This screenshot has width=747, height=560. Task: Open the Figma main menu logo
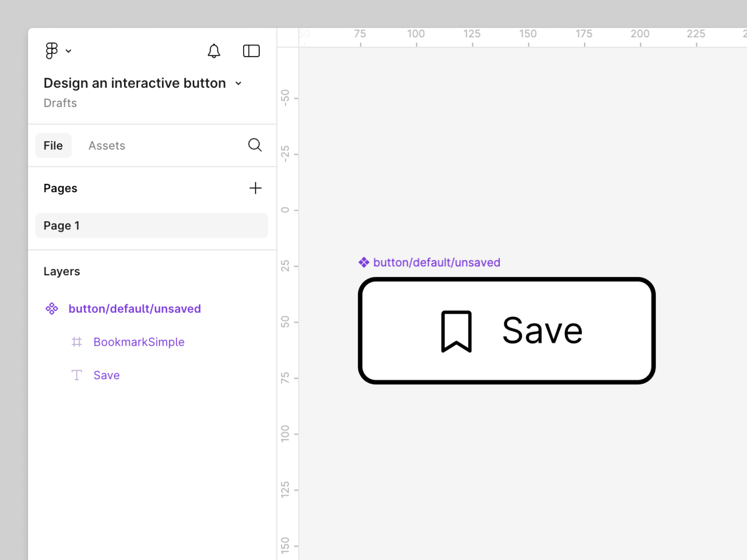pyautogui.click(x=51, y=51)
